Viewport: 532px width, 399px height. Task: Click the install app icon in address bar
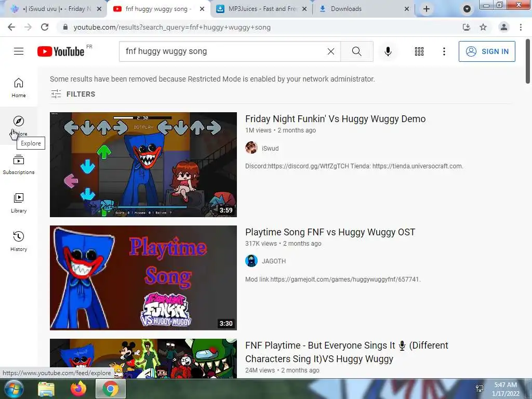click(467, 27)
